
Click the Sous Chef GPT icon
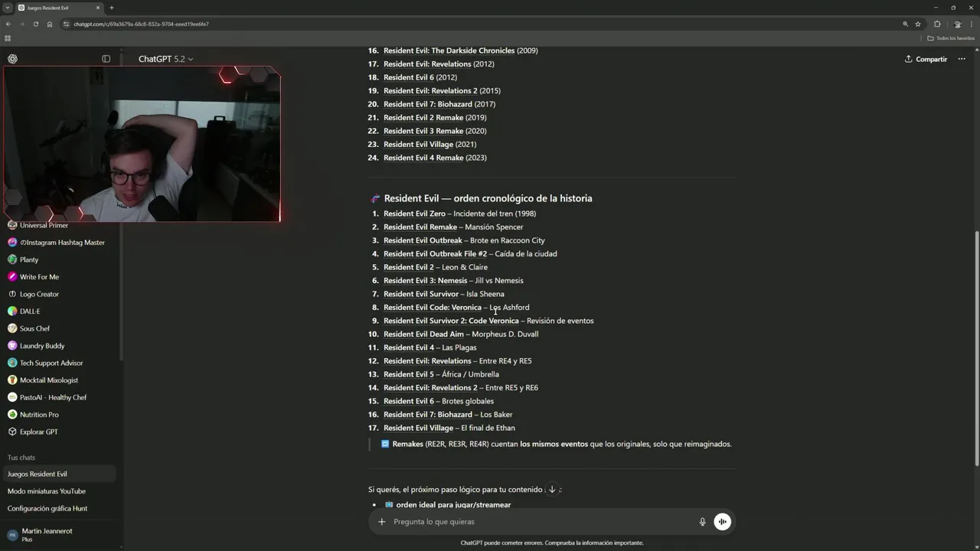pyautogui.click(x=12, y=328)
